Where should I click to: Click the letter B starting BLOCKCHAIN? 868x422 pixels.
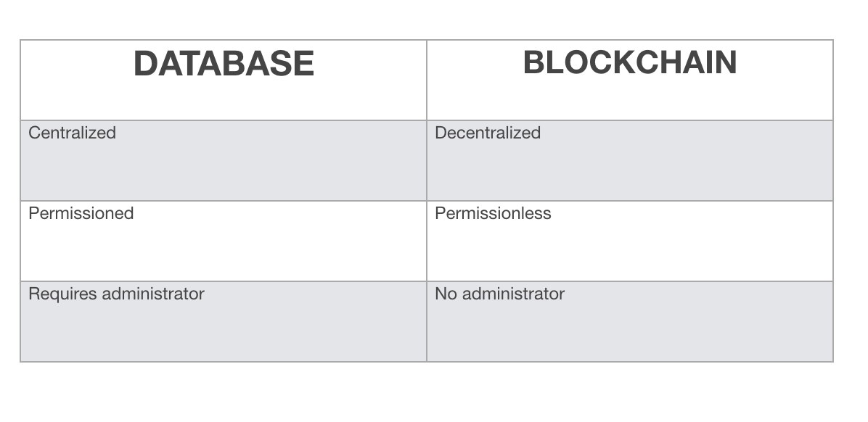(x=535, y=62)
